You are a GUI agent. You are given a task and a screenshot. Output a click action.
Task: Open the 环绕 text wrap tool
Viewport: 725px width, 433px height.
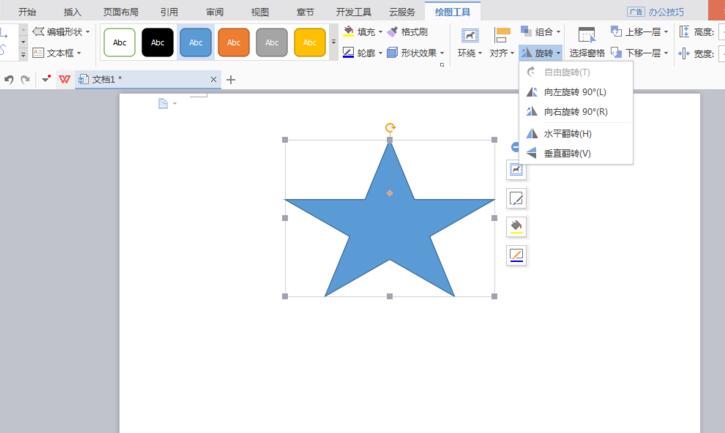click(x=469, y=42)
